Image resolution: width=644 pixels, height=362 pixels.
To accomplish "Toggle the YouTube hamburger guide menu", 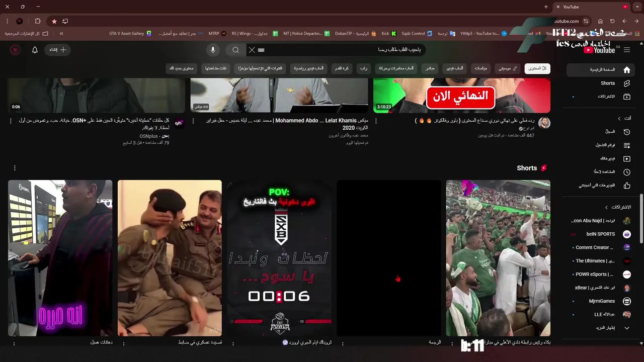I will (627, 50).
